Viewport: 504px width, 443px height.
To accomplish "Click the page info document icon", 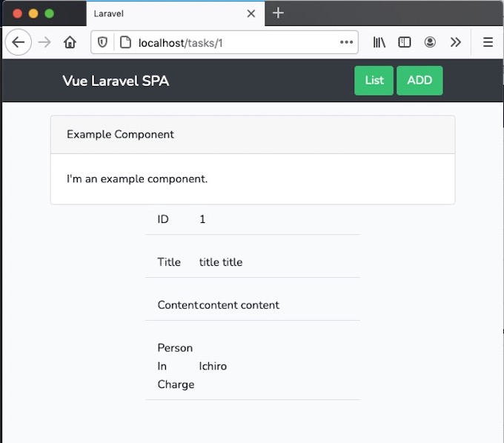I will 125,42.
